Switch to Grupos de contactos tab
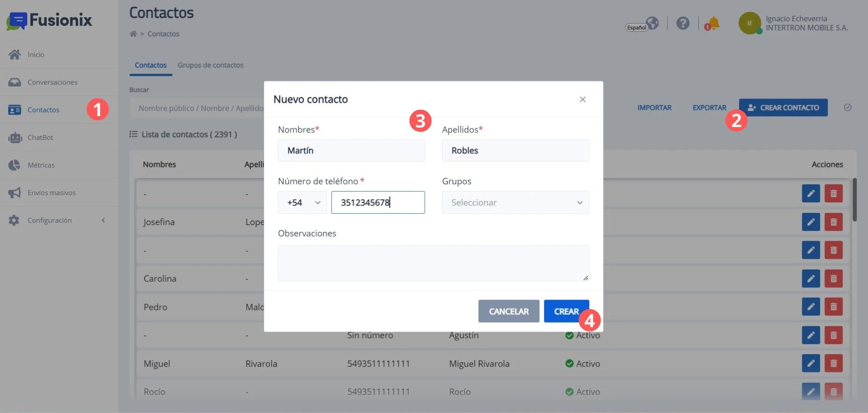Image resolution: width=868 pixels, height=413 pixels. (210, 65)
